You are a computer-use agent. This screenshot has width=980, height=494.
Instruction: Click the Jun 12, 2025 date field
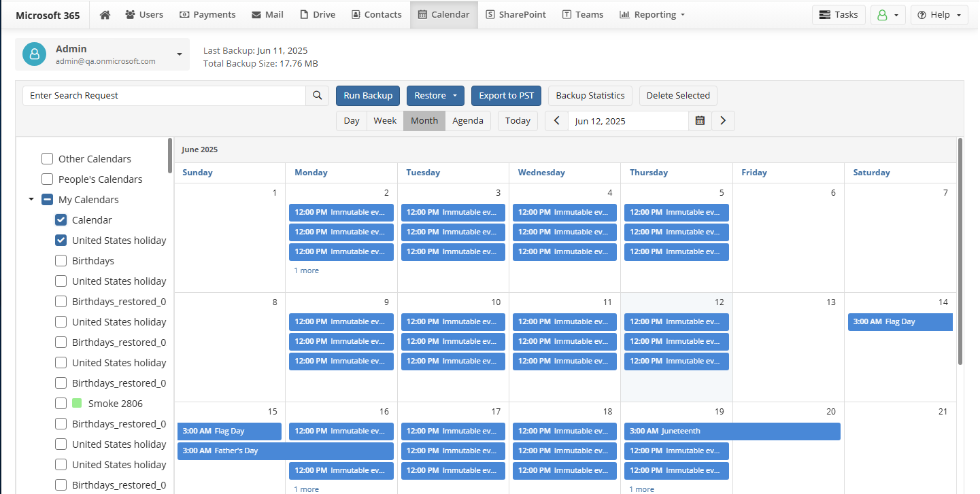coord(628,121)
